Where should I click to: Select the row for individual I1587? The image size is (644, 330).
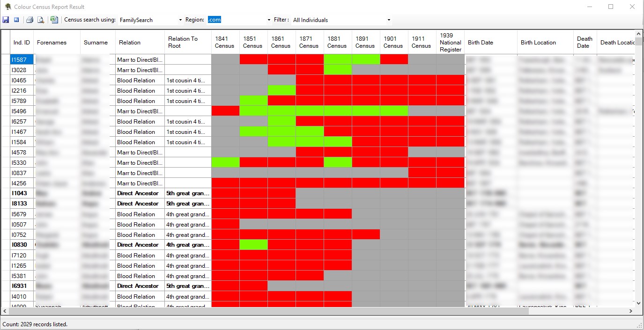21,59
